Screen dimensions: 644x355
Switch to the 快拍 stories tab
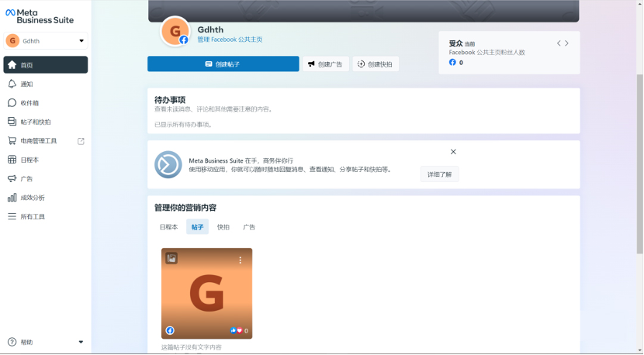click(x=223, y=227)
